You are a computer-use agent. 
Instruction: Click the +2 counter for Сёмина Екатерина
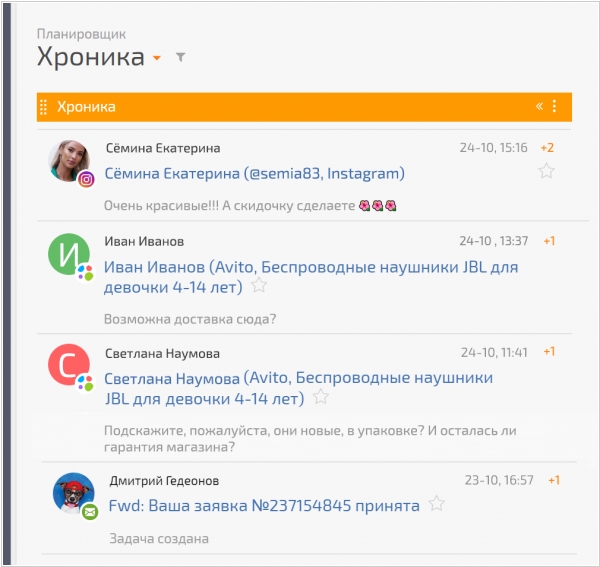pos(547,148)
